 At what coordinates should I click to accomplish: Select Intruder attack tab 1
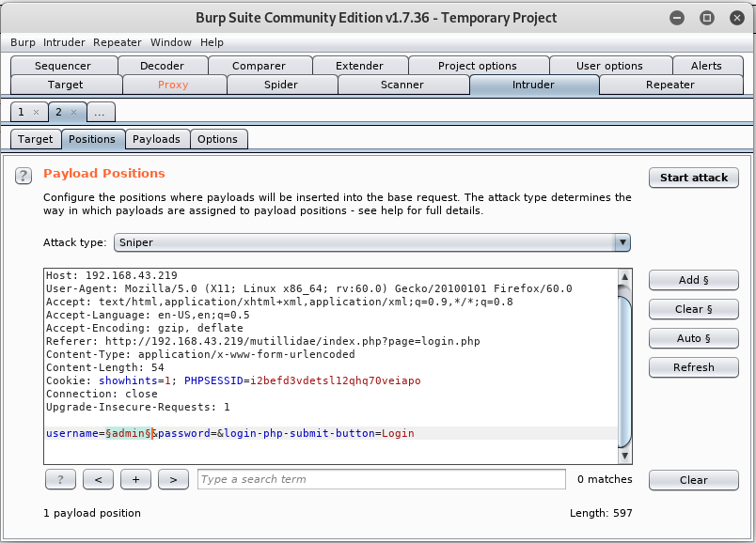(22, 112)
